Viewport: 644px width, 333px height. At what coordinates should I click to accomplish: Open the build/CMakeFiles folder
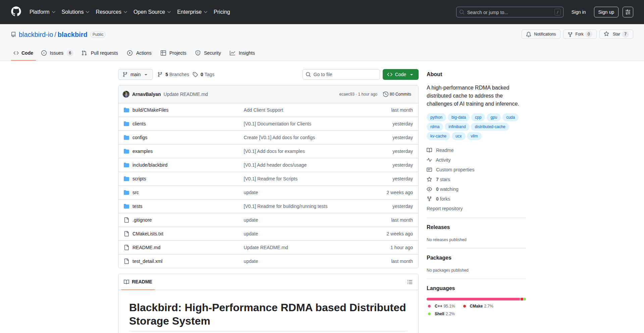150,110
